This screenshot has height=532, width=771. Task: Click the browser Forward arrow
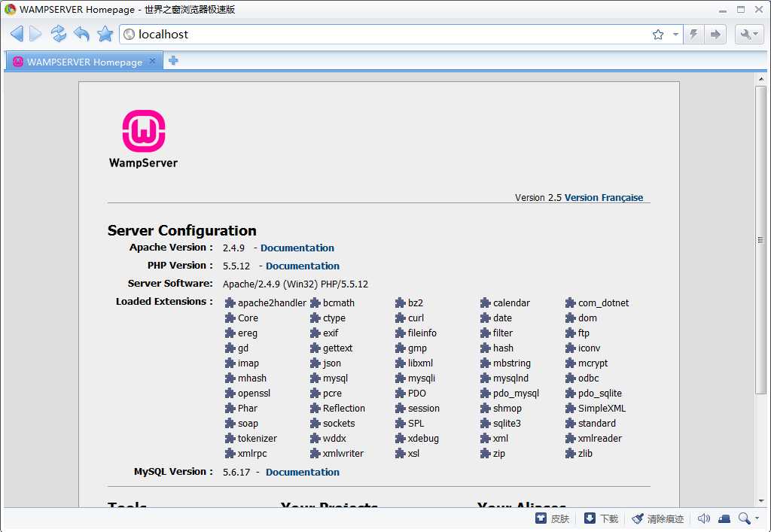[x=36, y=34]
